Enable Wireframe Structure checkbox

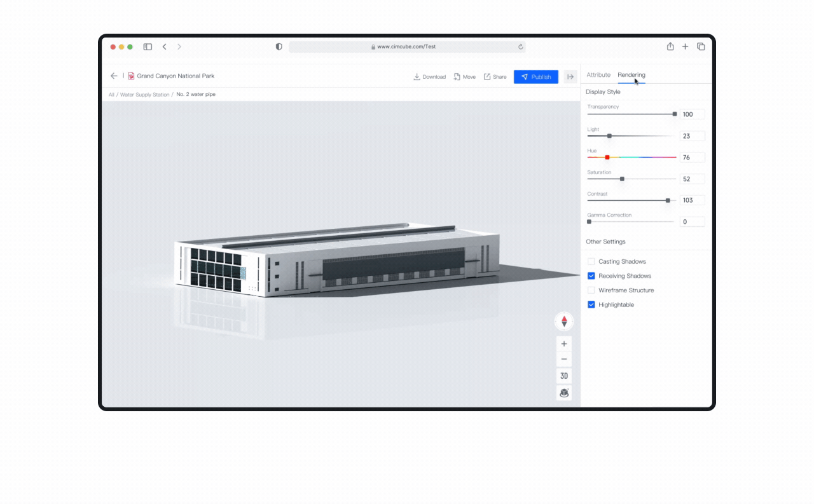591,290
